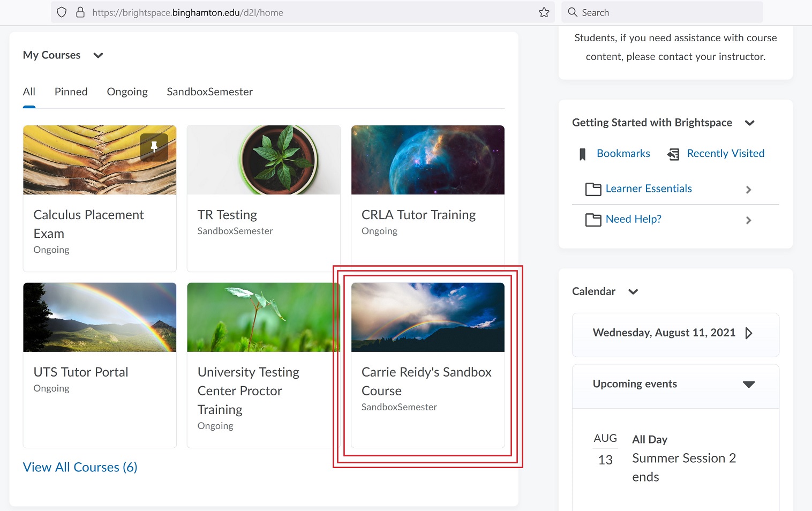Click the pin icon on Calculus Placement Exam
812x511 pixels.
(154, 147)
